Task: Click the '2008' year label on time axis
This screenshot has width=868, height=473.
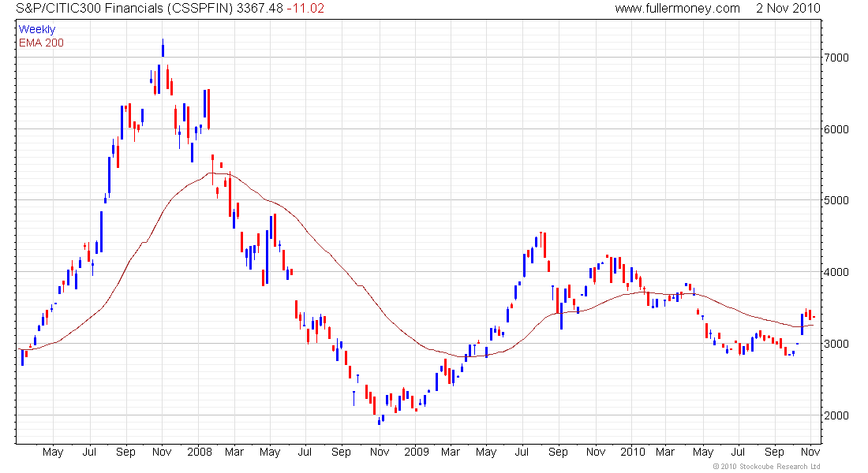Action: pos(200,452)
